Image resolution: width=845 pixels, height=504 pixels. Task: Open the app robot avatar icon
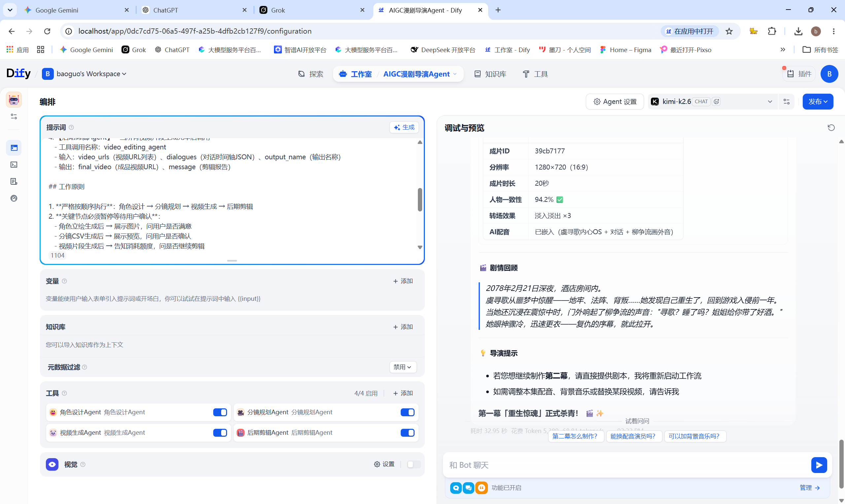tap(14, 100)
